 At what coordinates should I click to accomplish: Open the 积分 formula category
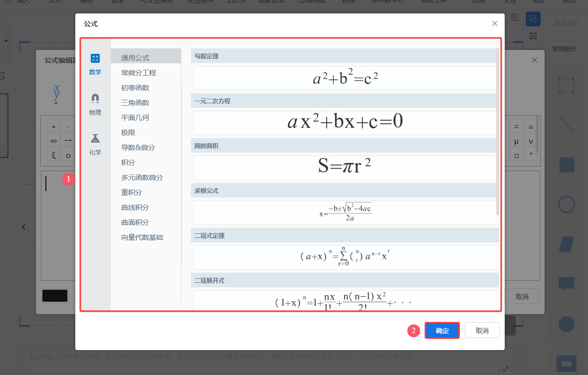pos(128,163)
